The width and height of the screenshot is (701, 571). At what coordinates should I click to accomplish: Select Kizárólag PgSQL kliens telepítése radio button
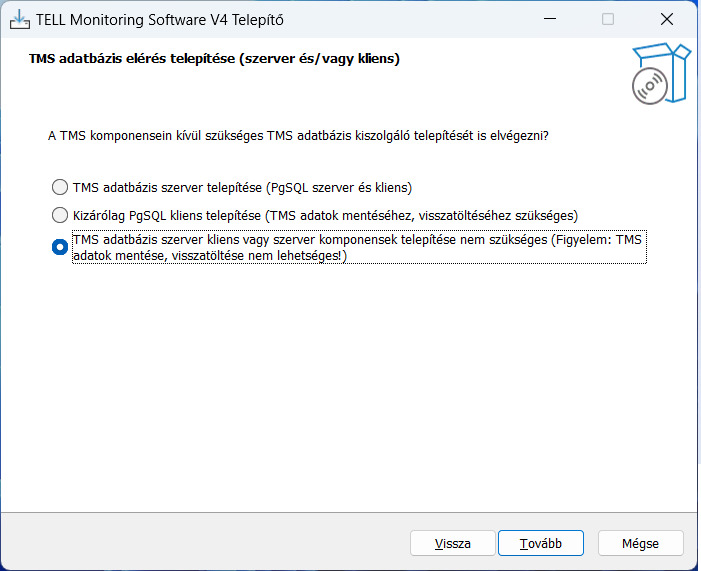(x=60, y=216)
